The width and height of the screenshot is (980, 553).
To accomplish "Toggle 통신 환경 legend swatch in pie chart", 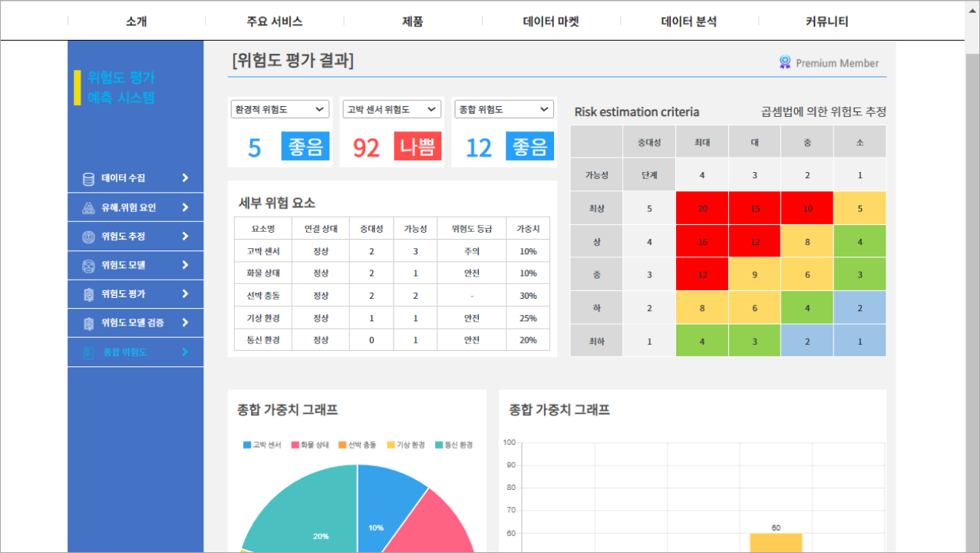I will (439, 445).
